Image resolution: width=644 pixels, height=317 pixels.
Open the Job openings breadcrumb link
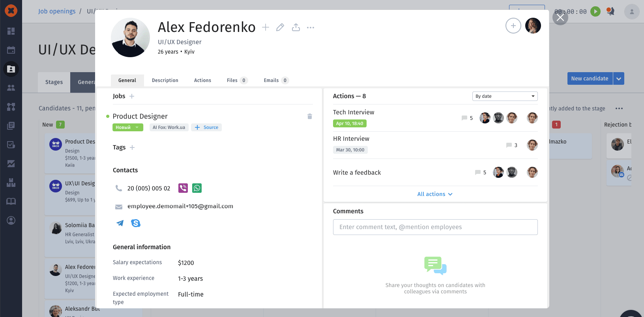57,11
